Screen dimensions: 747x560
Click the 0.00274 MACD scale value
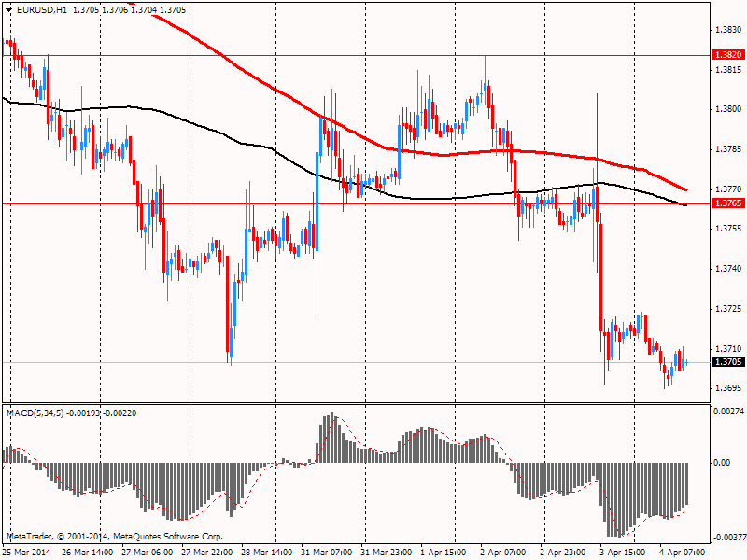pos(728,411)
